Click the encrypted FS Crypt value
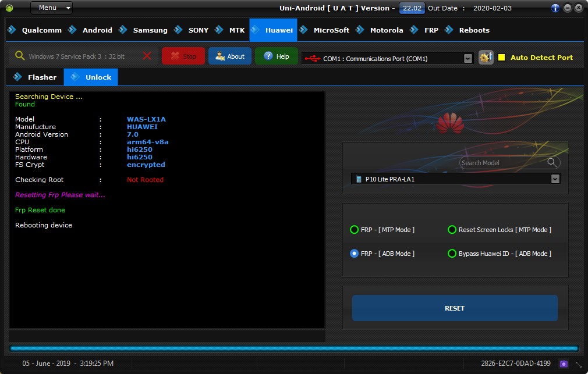The height and width of the screenshot is (374, 588). (x=146, y=165)
